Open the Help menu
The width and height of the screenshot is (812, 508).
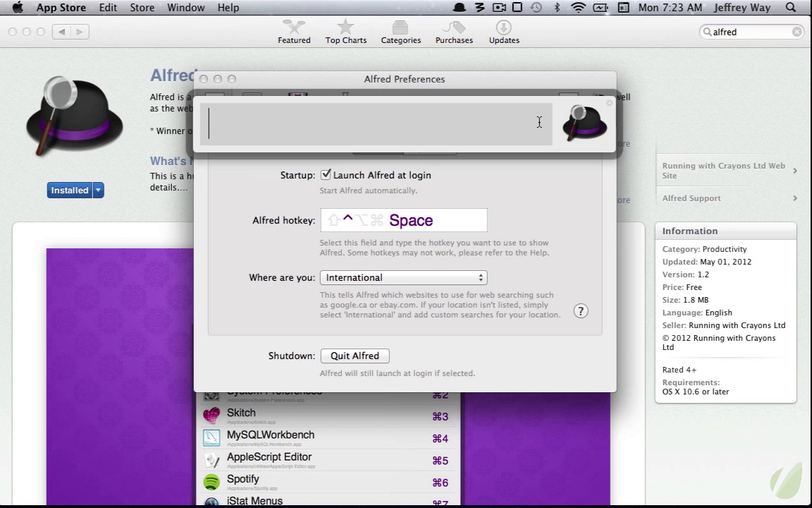click(228, 7)
